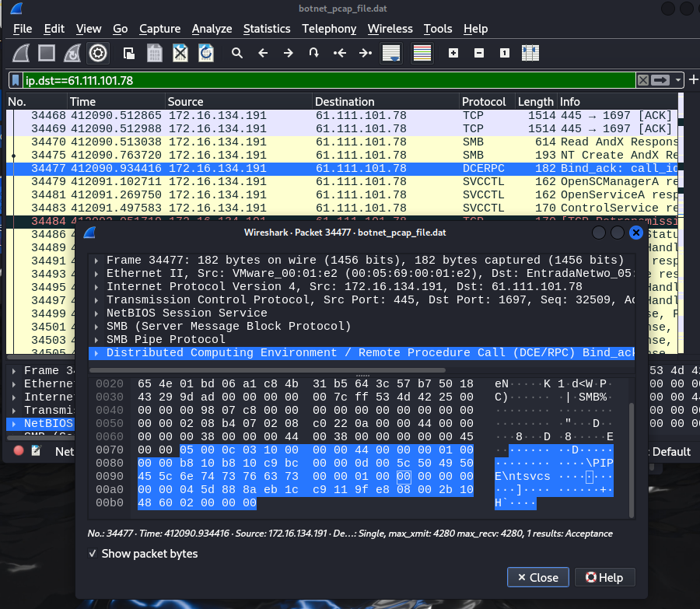Expand the NetBIOS Session Service row
The image size is (700, 609).
96,313
